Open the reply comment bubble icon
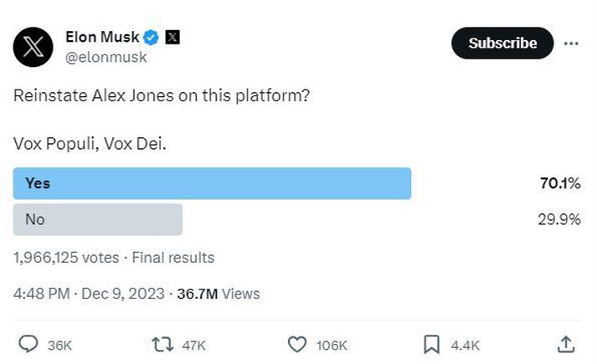This screenshot has height=364, width=597. coord(28,345)
